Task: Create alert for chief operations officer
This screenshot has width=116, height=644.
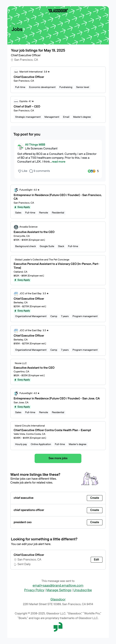Action: pyautogui.click(x=95, y=510)
